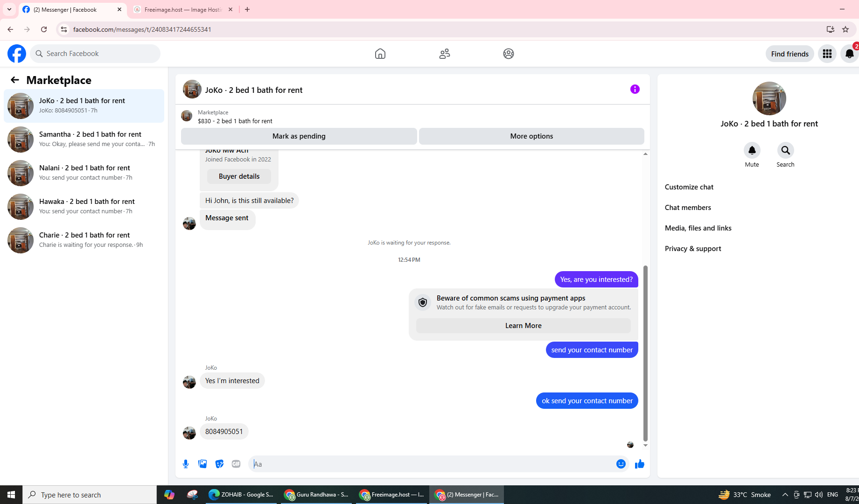Open Charie conversation in chat list
The image size is (859, 504).
coord(84,240)
